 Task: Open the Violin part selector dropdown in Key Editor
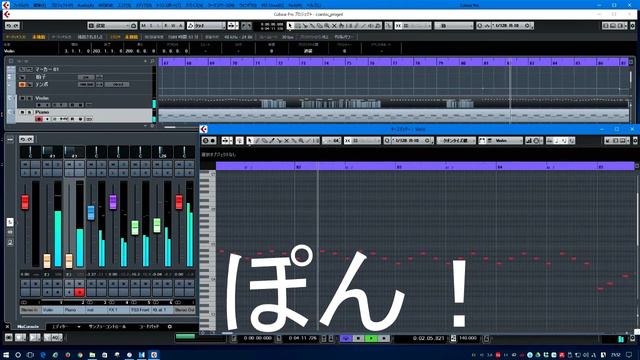(x=504, y=140)
